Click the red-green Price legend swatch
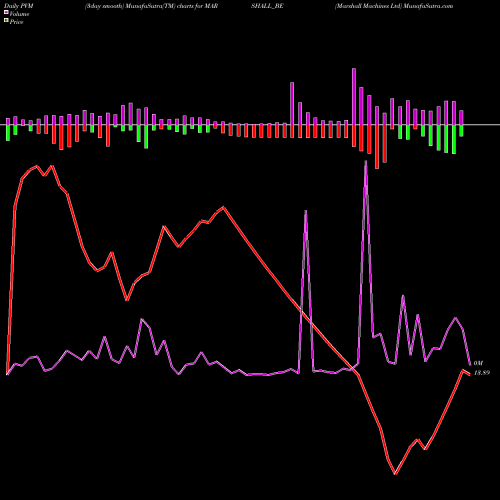Screen dimensions: 500x500 6,21
